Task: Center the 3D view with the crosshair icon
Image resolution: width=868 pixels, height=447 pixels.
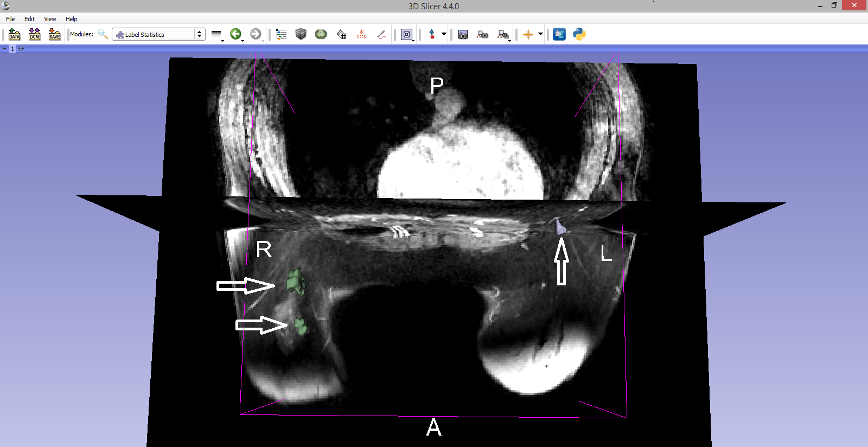Action: [21, 48]
